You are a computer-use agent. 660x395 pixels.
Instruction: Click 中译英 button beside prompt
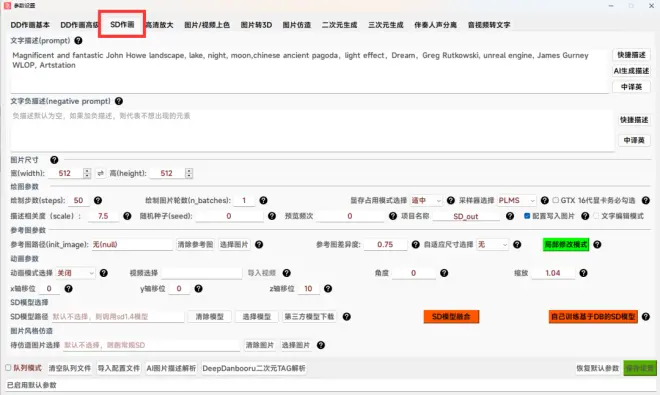click(631, 87)
